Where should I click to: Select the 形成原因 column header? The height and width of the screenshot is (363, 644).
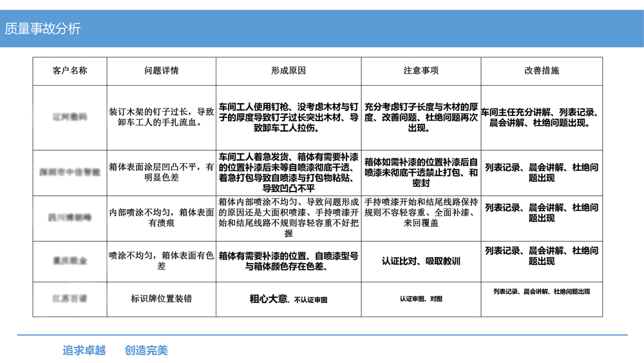289,71
